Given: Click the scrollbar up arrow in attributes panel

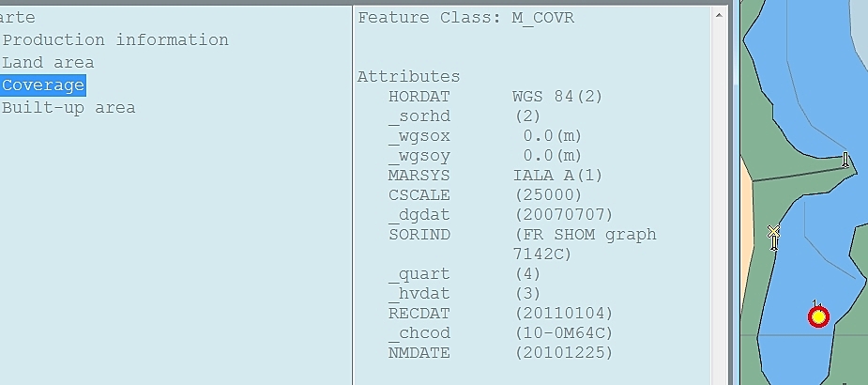Looking at the screenshot, I should [x=719, y=15].
